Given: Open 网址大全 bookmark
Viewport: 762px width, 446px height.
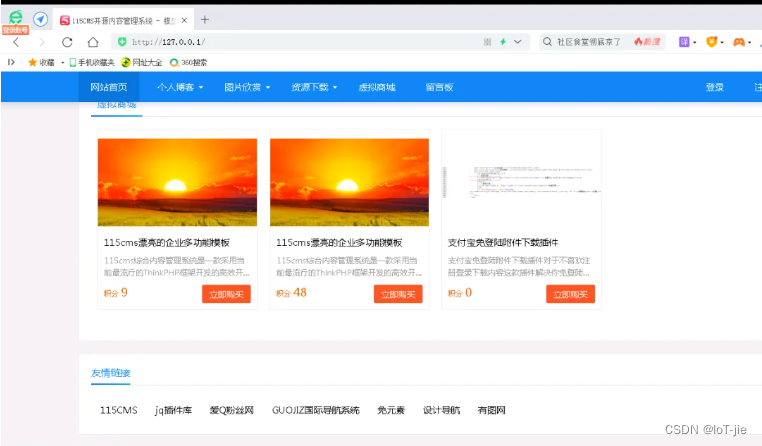Looking at the screenshot, I should click(141, 62).
